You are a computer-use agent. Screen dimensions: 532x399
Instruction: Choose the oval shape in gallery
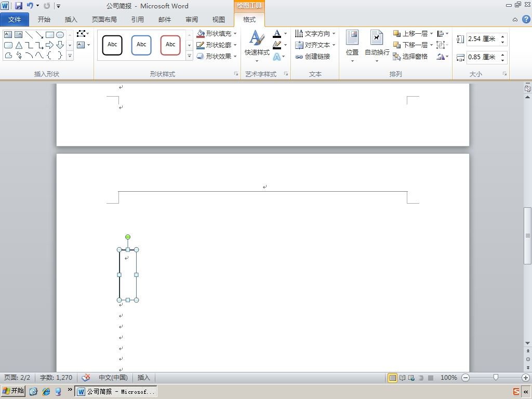pyautogui.click(x=60, y=35)
